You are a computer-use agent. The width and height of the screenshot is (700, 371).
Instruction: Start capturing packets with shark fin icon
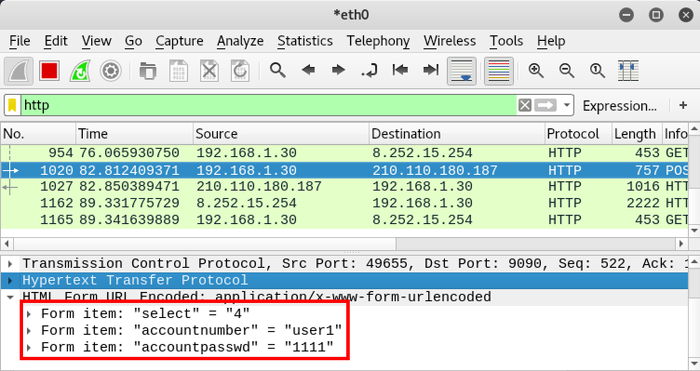pyautogui.click(x=19, y=71)
